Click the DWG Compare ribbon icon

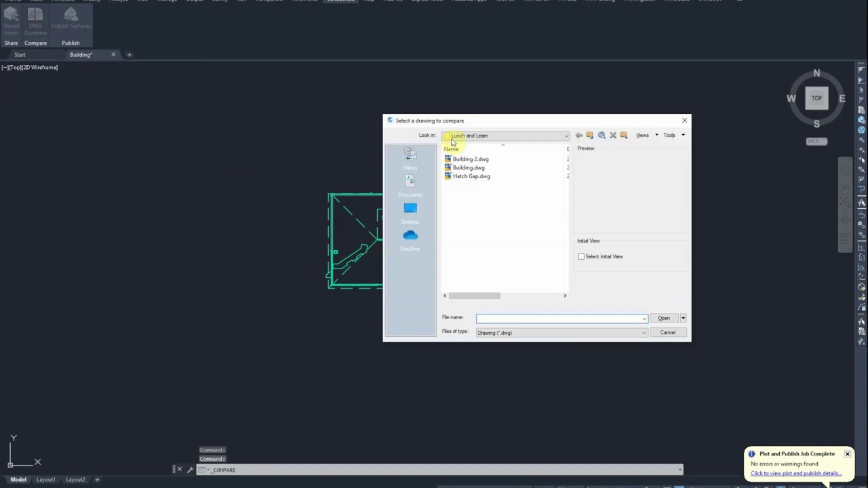[35, 22]
